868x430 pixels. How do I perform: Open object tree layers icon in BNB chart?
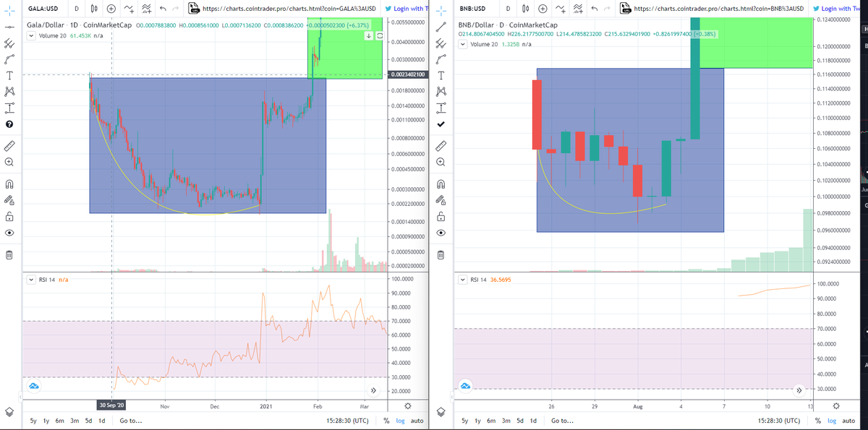pyautogui.click(x=440, y=412)
